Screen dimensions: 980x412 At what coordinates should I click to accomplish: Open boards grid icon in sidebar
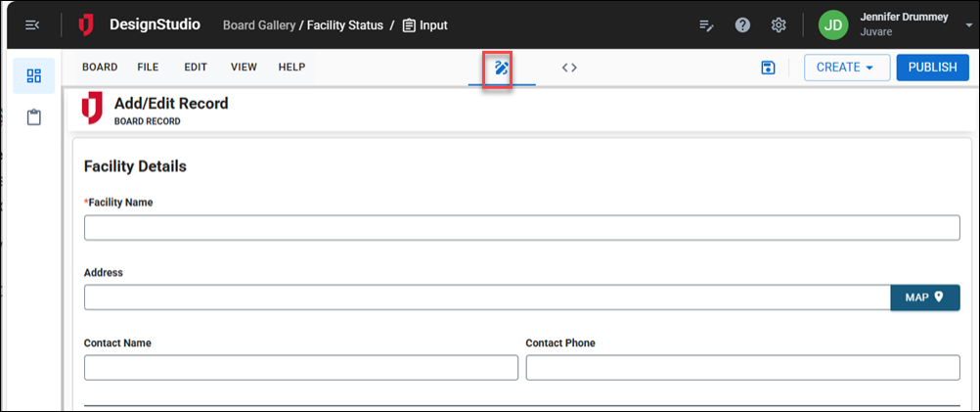point(34,76)
